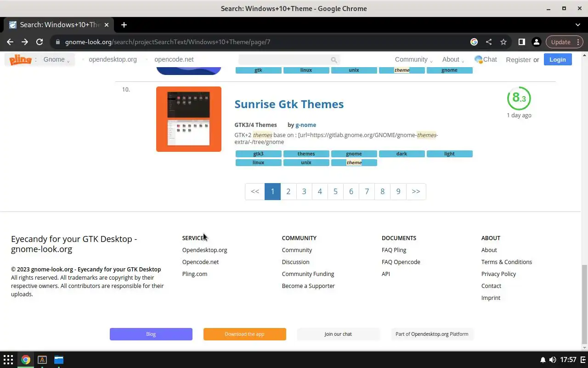Click the Pling logo
The image size is (588, 368).
[x=20, y=59]
